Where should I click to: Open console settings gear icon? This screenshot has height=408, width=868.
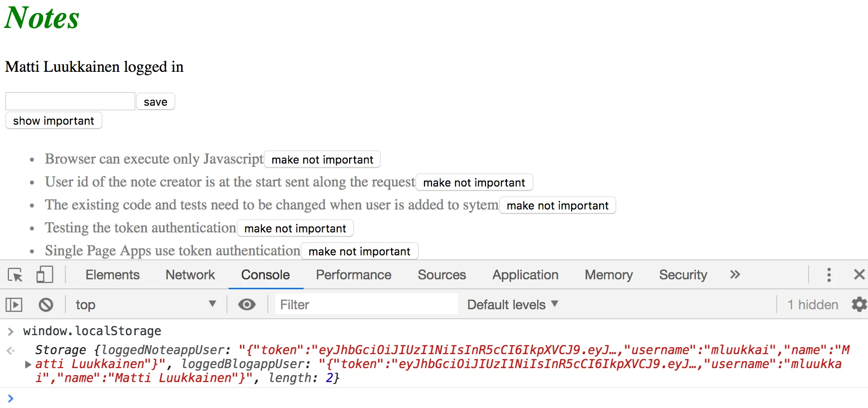tap(859, 304)
